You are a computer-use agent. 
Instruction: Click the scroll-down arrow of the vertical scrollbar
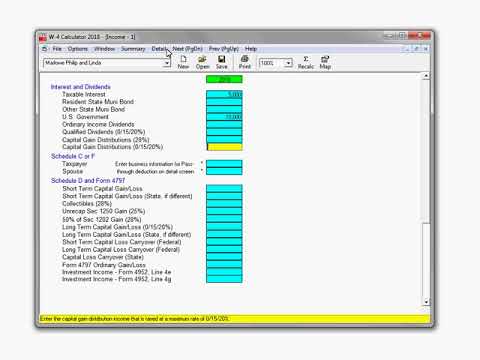coord(426,302)
